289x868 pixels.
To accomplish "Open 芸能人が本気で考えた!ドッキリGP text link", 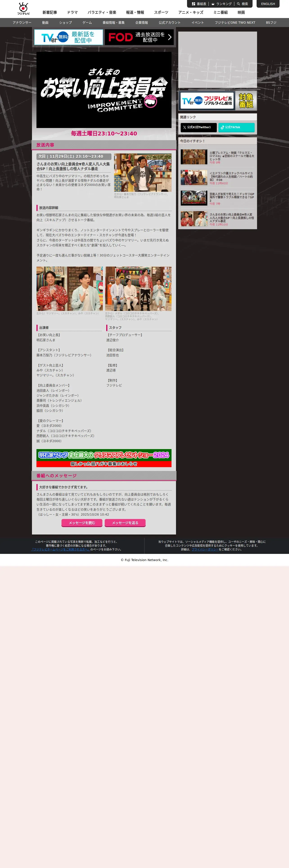I will pyautogui.click(x=232, y=197).
